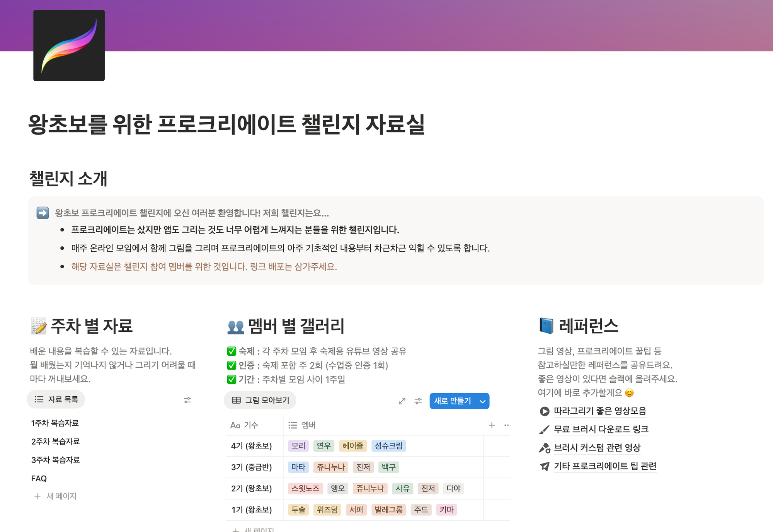Click the arrow callout icon in the intro box
The width and height of the screenshot is (773, 532).
43,213
